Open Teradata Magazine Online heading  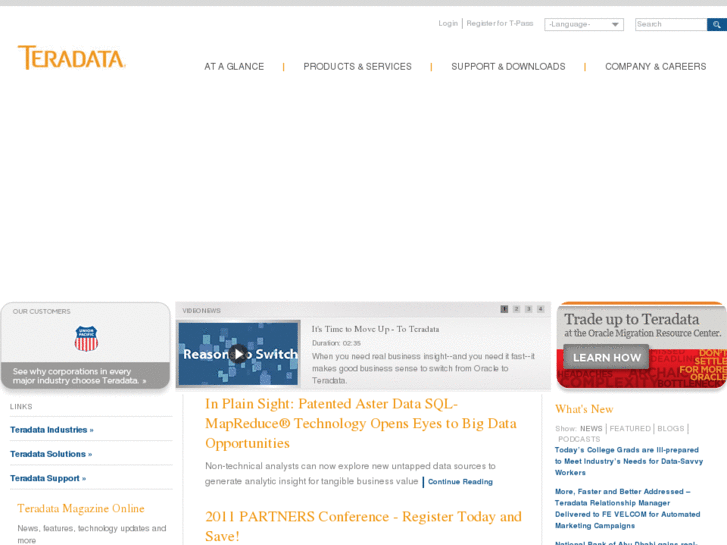(81, 508)
